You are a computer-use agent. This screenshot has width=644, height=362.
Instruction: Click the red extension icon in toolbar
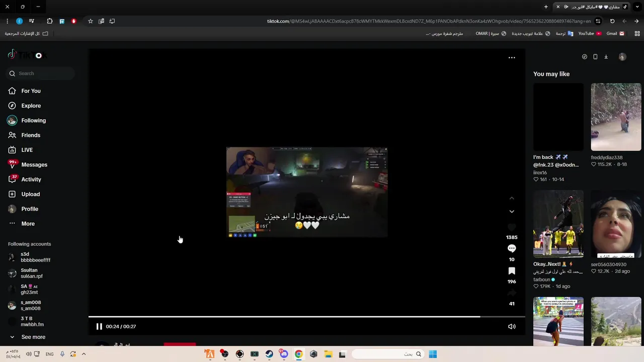(x=73, y=21)
